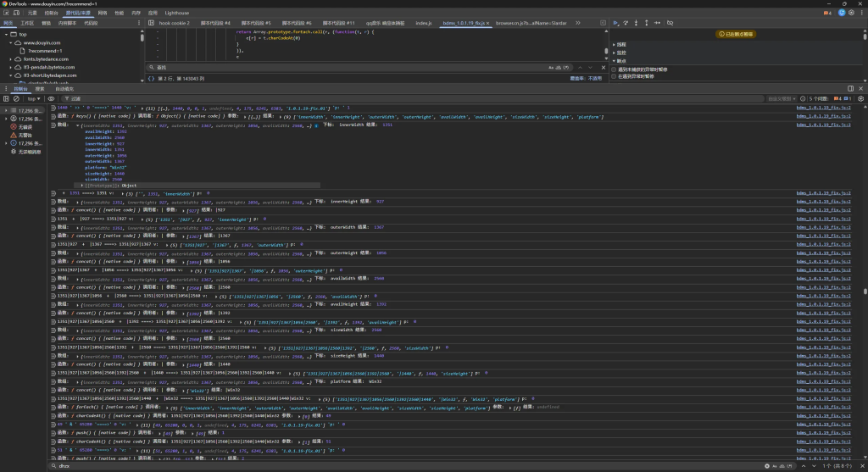Viewport: 868px width, 472px height.
Task: Toggle the device toolbar icon
Action: coord(16,14)
